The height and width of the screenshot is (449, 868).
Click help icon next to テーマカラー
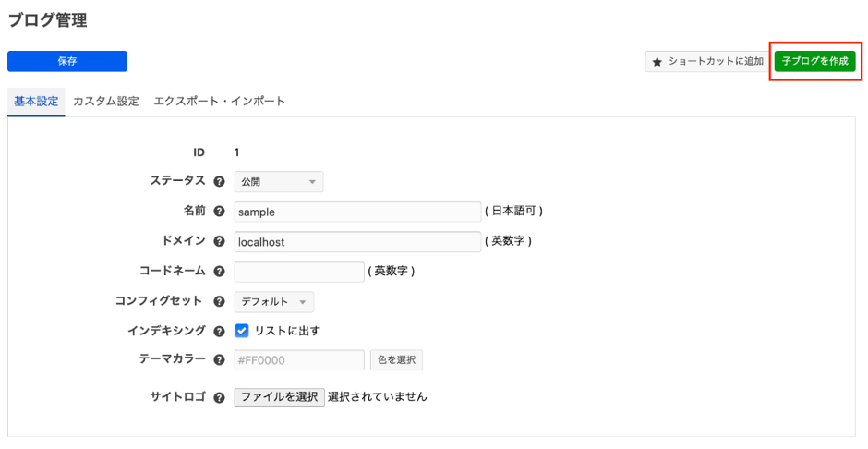(x=220, y=360)
